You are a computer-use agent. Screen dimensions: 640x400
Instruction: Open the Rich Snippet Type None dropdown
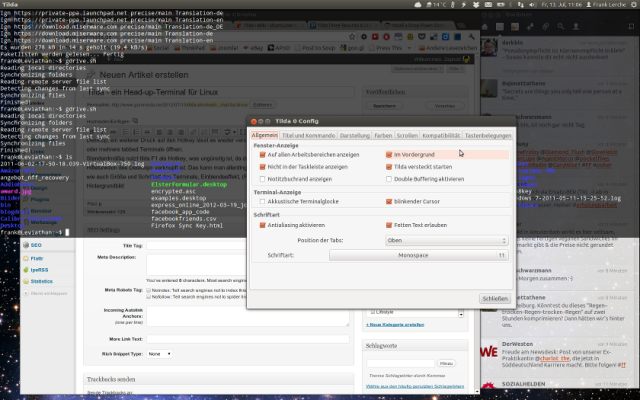[x=159, y=354]
